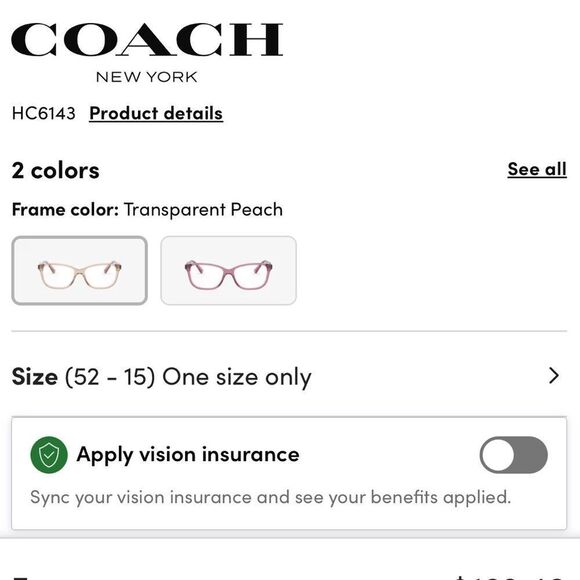Open the Product details link
The height and width of the screenshot is (580, 580).
pyautogui.click(x=156, y=113)
